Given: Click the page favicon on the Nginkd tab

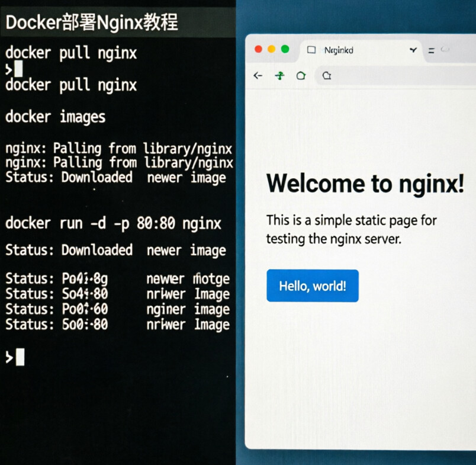Looking at the screenshot, I should point(311,50).
